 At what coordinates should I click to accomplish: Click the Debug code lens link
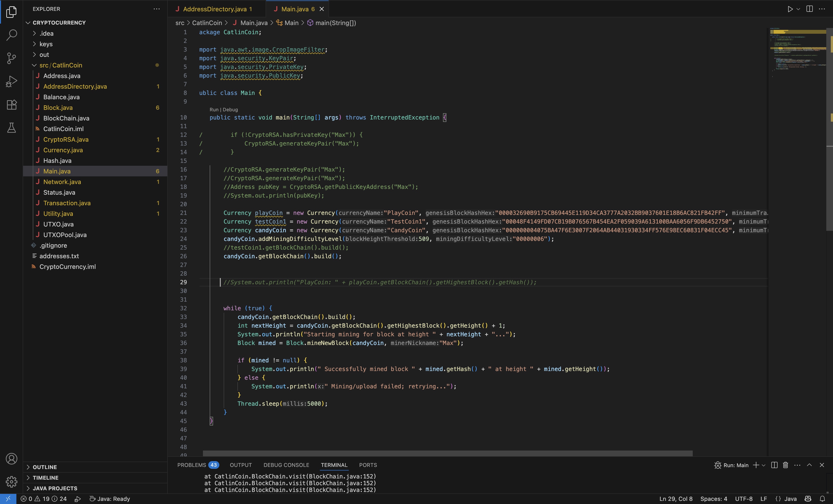230,110
